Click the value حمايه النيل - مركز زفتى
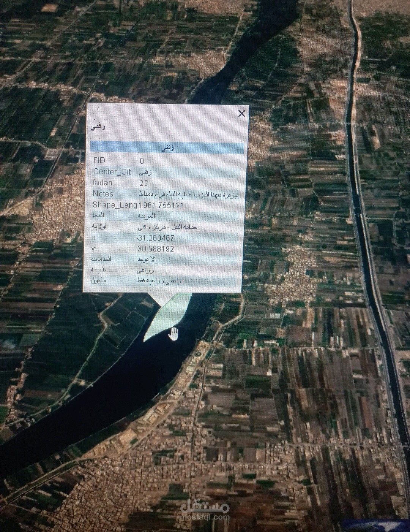 [x=167, y=227]
